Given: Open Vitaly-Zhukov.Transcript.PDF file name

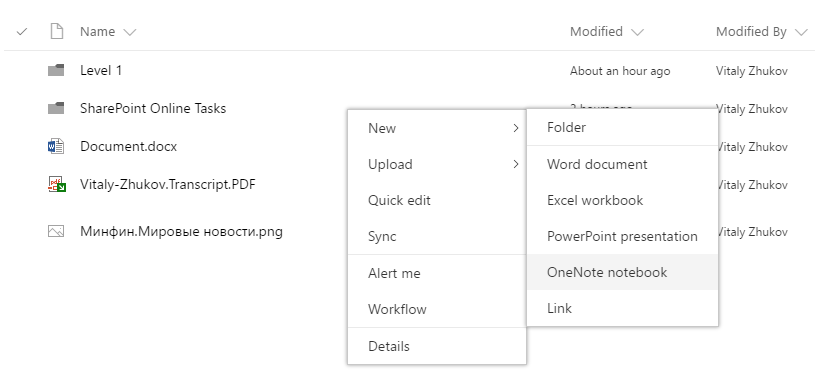Looking at the screenshot, I should 167,184.
